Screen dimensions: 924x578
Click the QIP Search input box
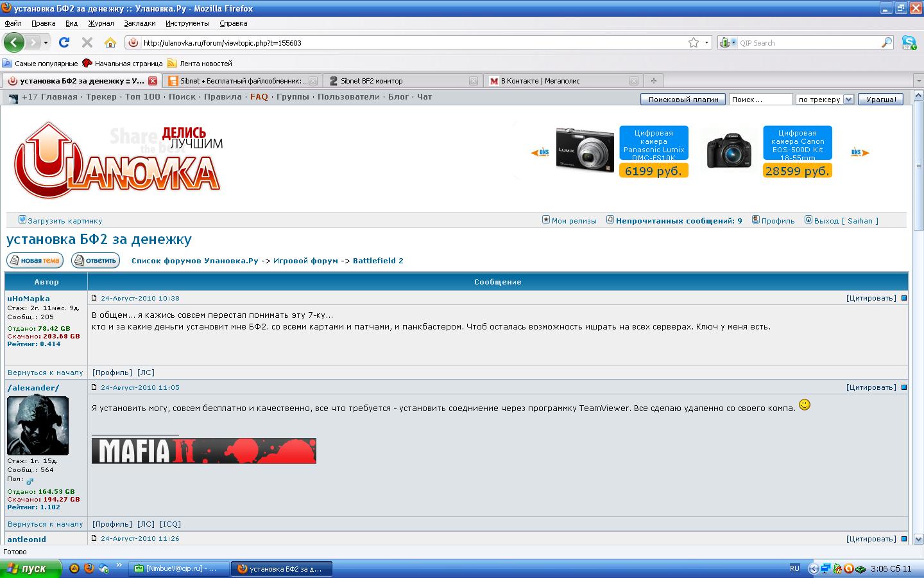click(809, 42)
